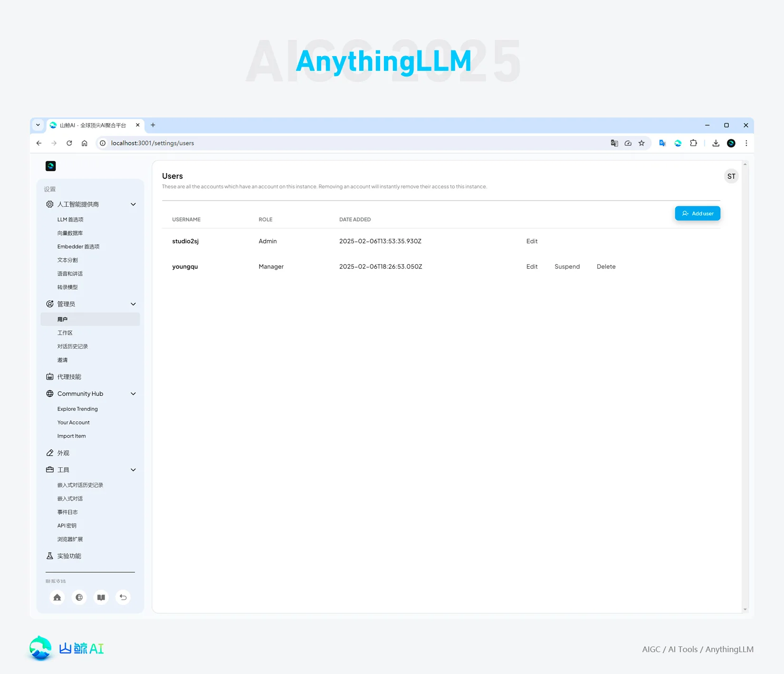Click the translate page icon
This screenshot has height=674, width=784.
(614, 143)
